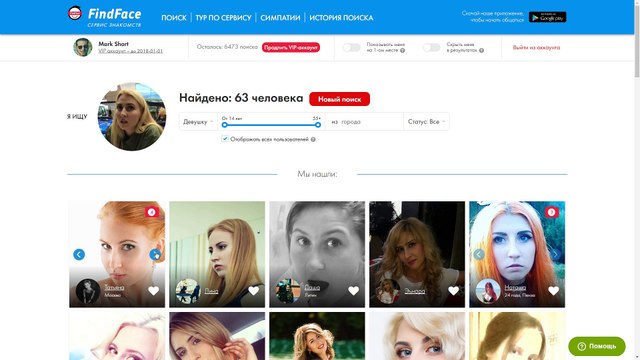Image resolution: width=640 pixels, height=360 pixels.
Task: Like the Наташа card with heart icon
Action: coord(553,291)
